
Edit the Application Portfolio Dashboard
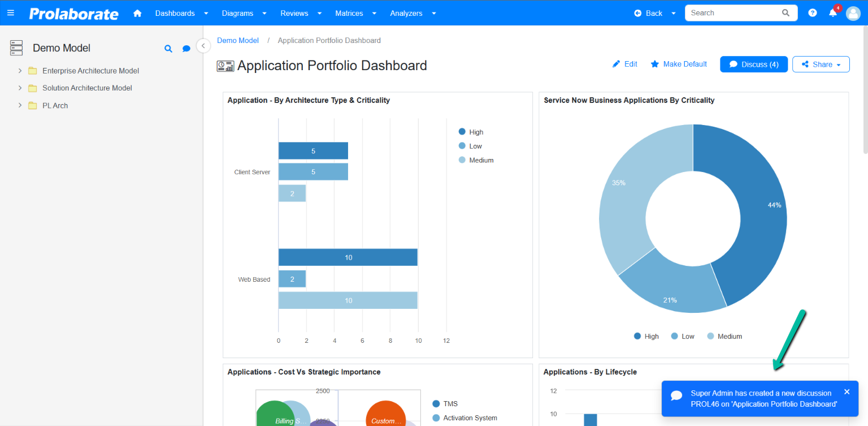[x=625, y=64]
